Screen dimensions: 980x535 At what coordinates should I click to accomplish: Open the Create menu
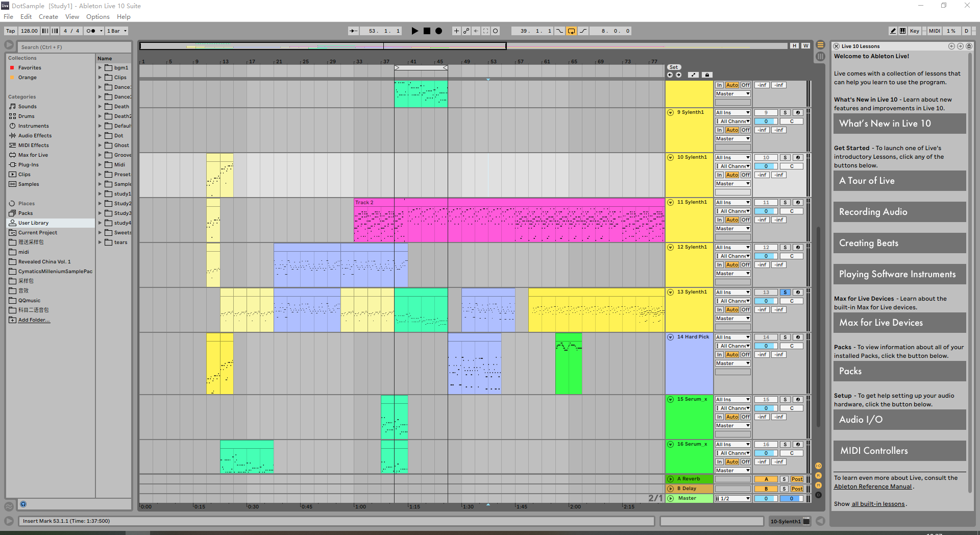48,17
